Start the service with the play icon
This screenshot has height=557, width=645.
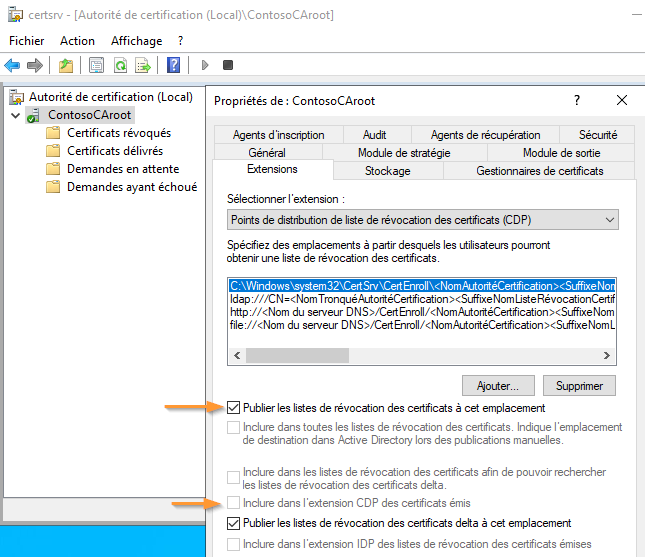[205, 65]
